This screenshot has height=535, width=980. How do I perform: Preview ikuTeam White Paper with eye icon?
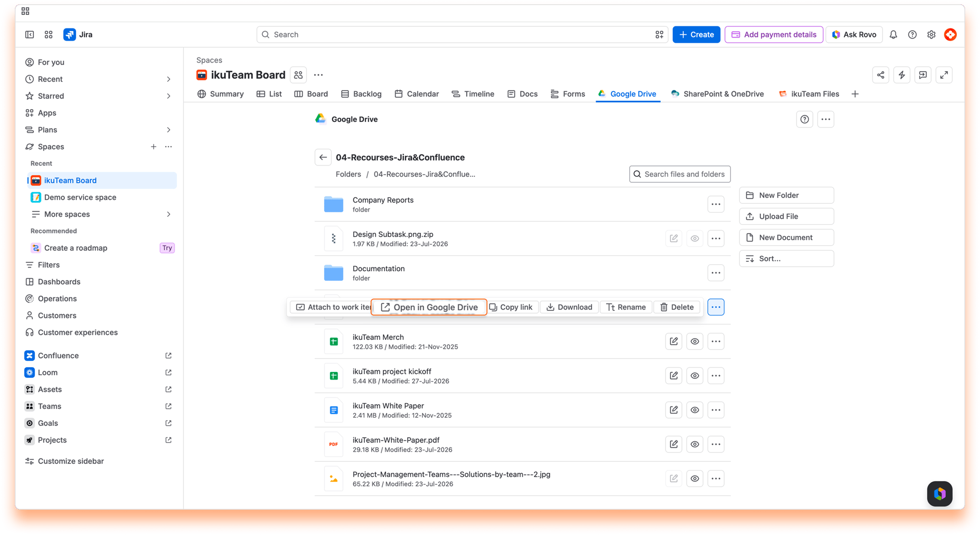click(695, 410)
